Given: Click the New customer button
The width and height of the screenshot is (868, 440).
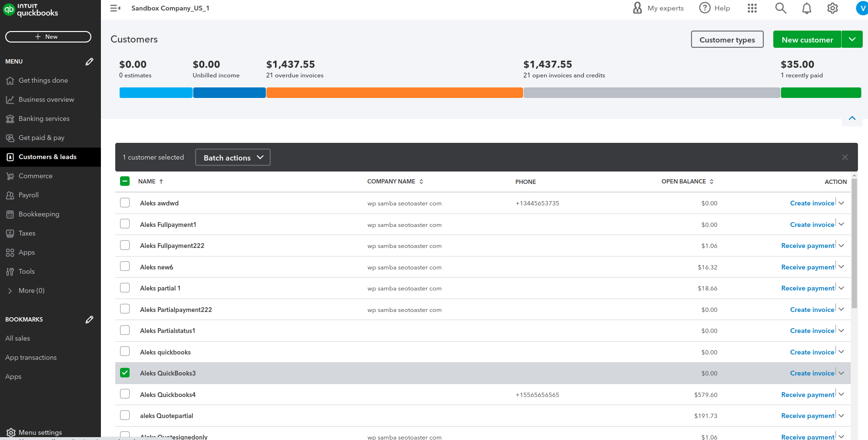Looking at the screenshot, I should (807, 39).
